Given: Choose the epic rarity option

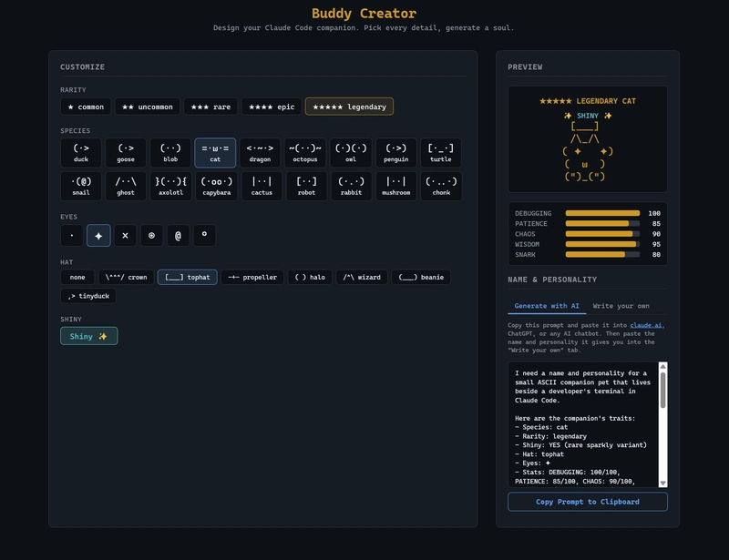Looking at the screenshot, I should (272, 107).
